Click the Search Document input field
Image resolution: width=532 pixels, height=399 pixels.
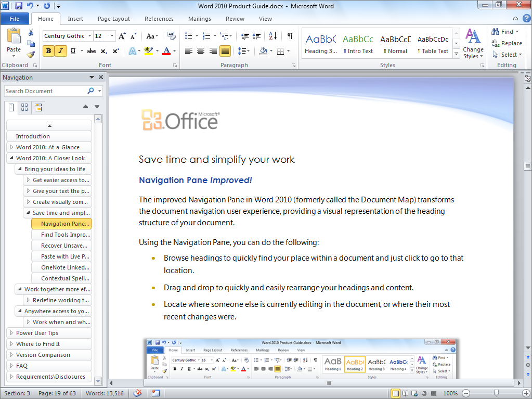[45, 91]
